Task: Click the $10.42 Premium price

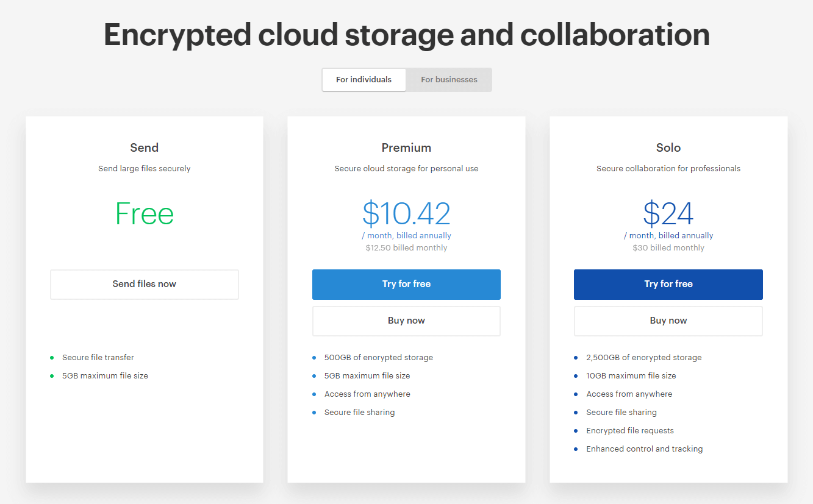Action: pos(406,214)
